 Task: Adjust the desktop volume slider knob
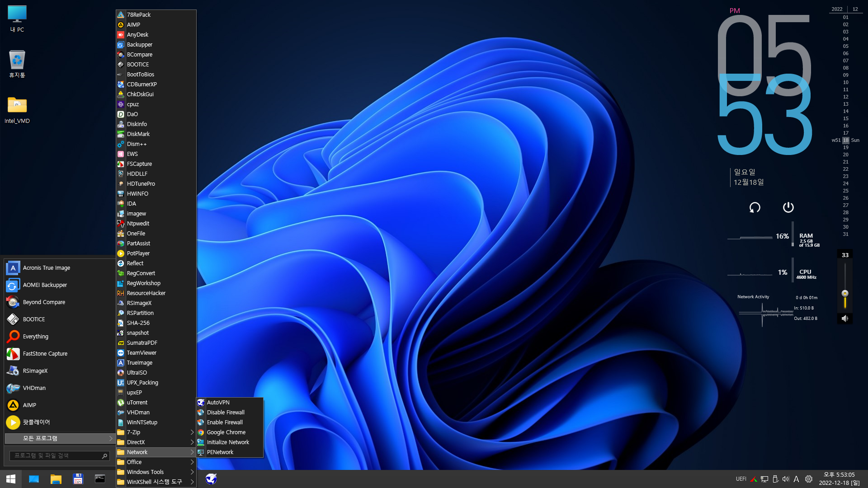[845, 293]
